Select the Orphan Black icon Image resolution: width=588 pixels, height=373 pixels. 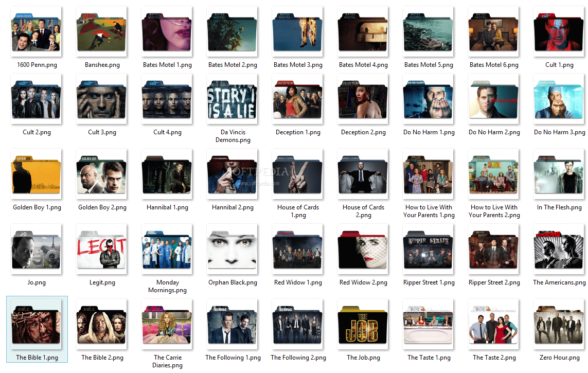pyautogui.click(x=233, y=250)
